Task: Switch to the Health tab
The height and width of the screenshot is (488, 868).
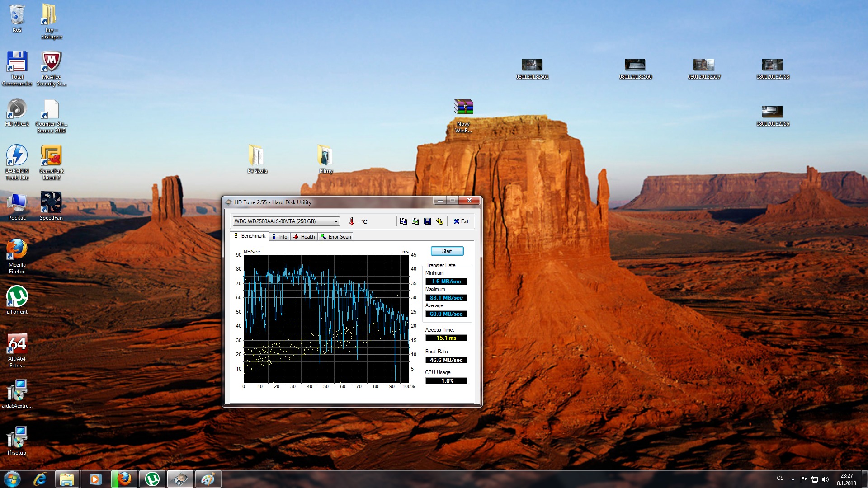Action: pos(304,236)
